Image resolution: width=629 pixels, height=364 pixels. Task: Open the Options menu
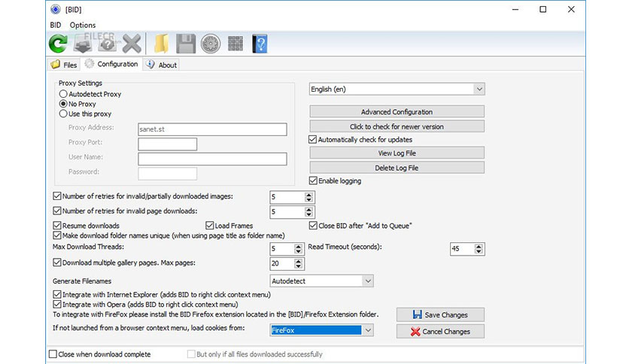83,25
